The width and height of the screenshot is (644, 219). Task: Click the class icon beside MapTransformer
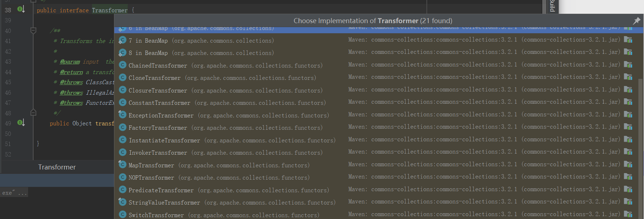click(122, 165)
